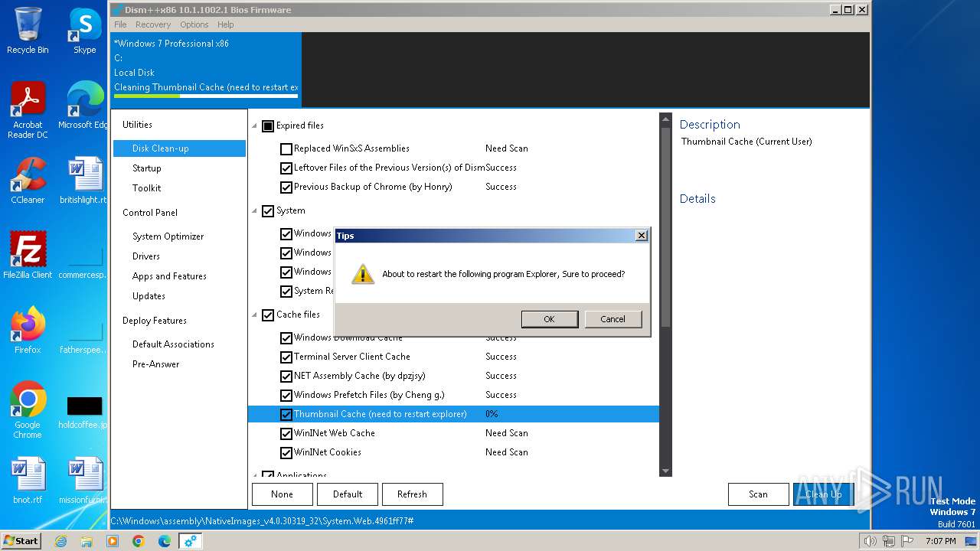Toggle the Cache files group checkbox
The height and width of the screenshot is (551, 980).
pyautogui.click(x=268, y=315)
